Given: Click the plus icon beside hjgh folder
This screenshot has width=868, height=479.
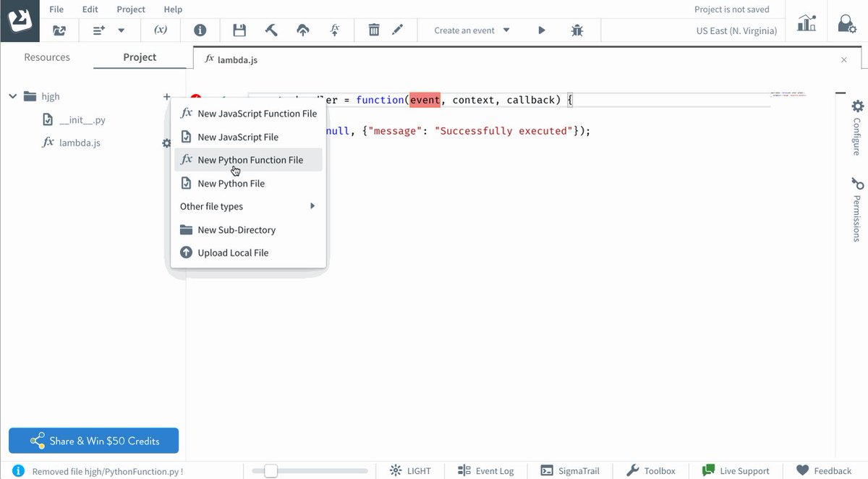Looking at the screenshot, I should (166, 96).
